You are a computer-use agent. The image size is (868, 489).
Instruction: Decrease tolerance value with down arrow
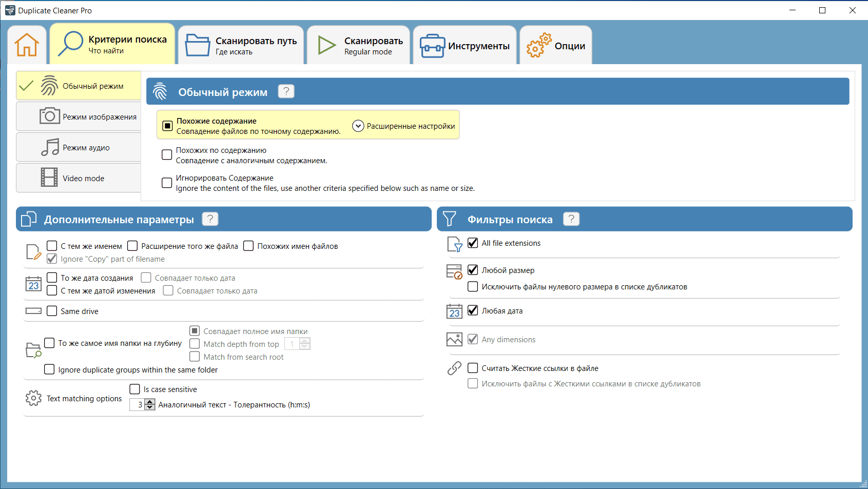point(150,407)
